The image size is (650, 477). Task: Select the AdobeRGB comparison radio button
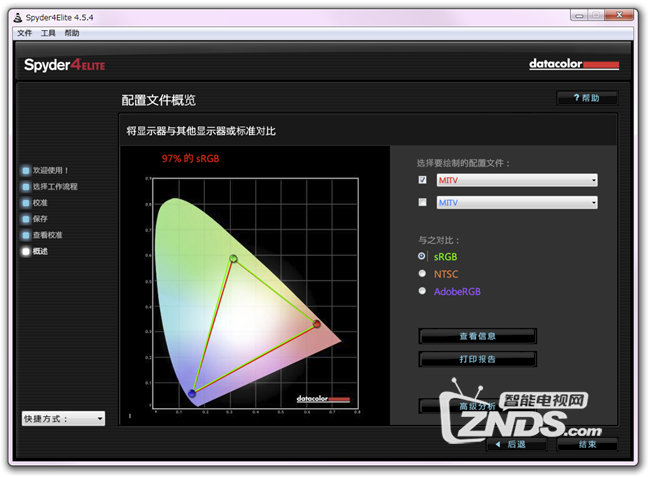point(422,291)
